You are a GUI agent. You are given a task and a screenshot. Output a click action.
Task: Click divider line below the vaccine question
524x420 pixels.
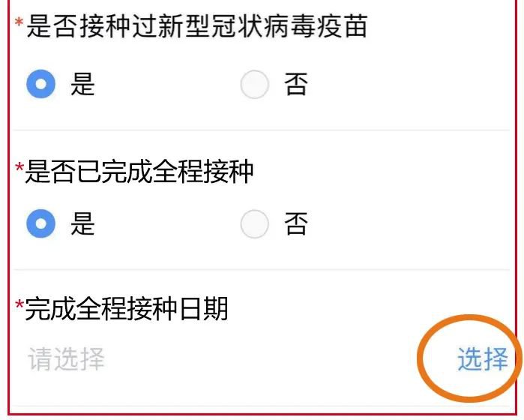click(x=262, y=130)
